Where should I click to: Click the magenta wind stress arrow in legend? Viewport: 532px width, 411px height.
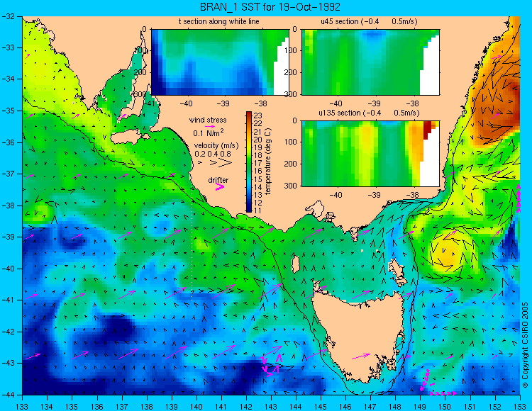(210, 126)
